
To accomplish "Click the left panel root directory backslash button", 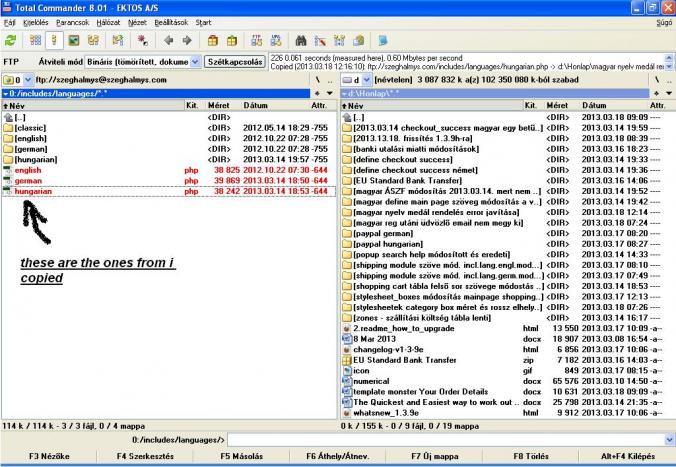I will (x=318, y=80).
